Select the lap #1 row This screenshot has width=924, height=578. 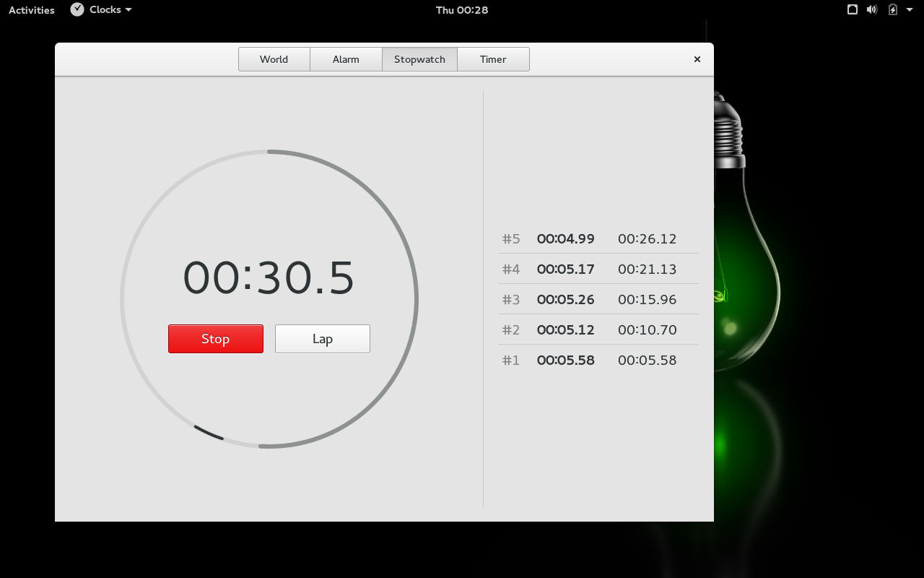point(598,361)
